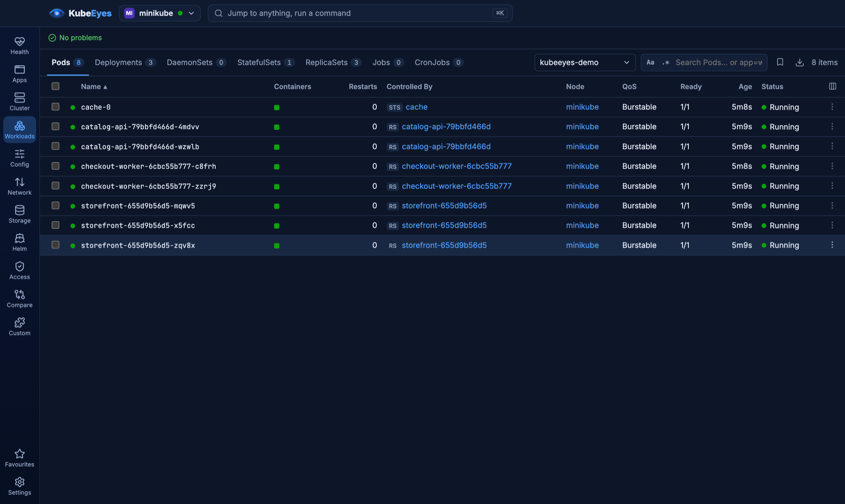
Task: Open the cache StatefulSet link
Action: click(416, 107)
